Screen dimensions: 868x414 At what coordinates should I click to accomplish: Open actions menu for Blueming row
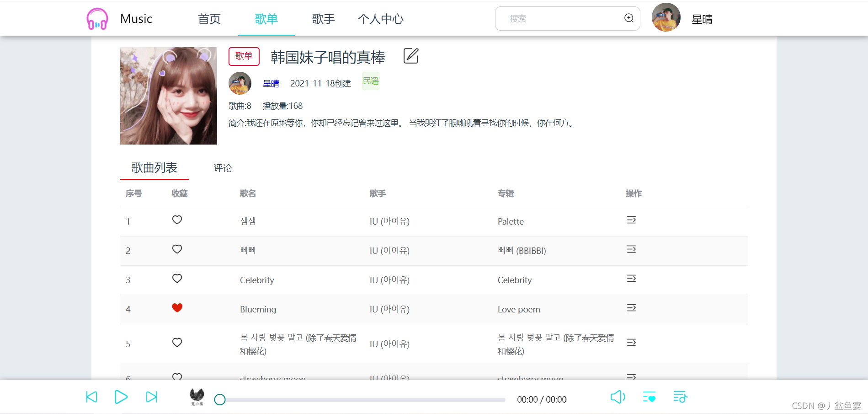[631, 308]
